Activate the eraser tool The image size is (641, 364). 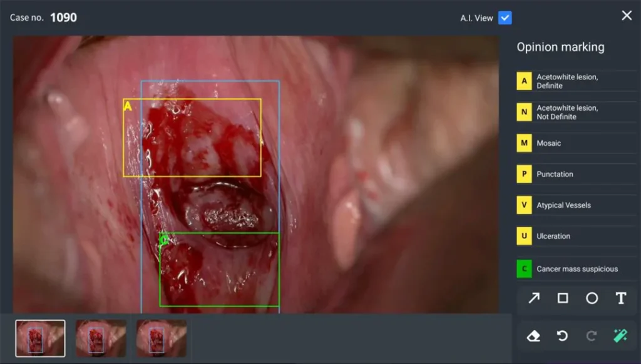tap(533, 336)
